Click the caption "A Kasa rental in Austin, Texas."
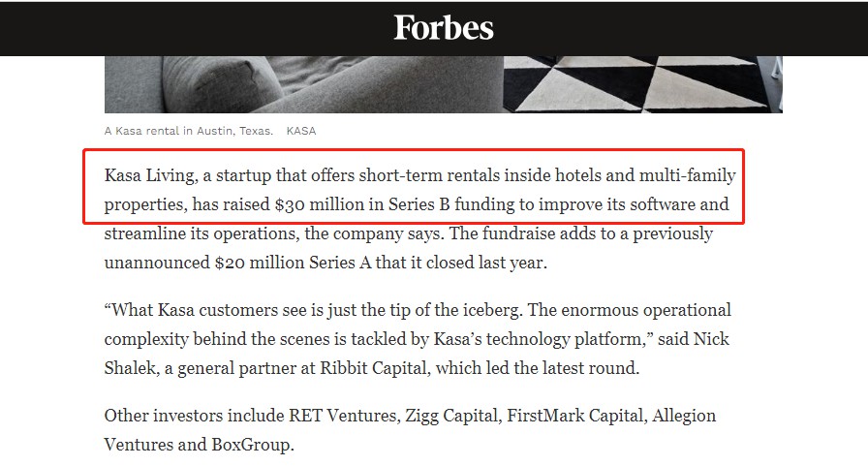 coord(189,131)
